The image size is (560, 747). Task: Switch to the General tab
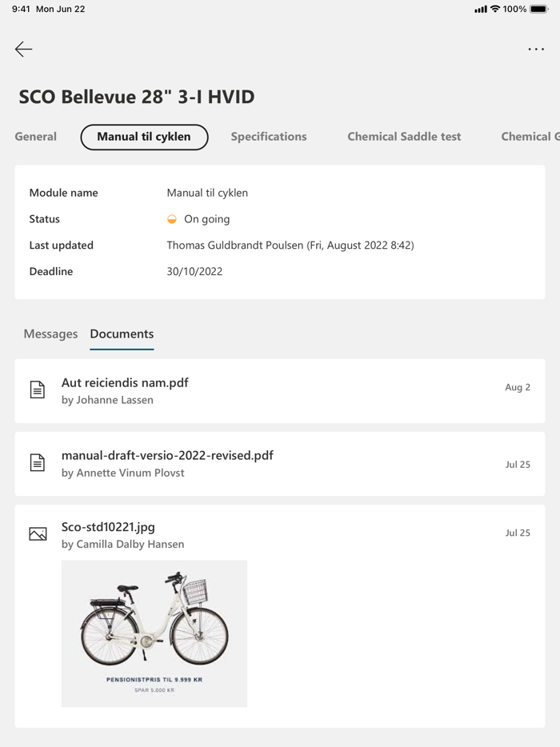tap(36, 137)
